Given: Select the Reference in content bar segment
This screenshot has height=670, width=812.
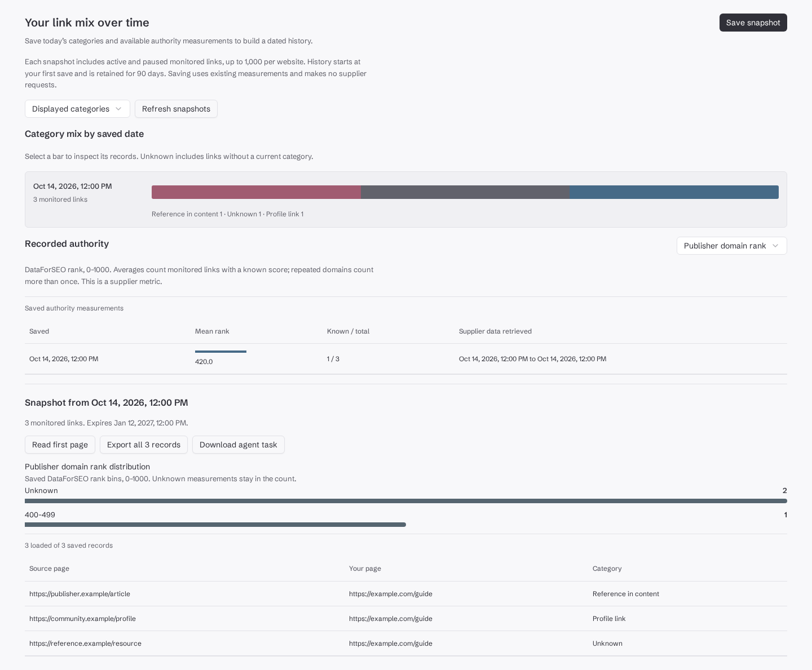Looking at the screenshot, I should (x=256, y=192).
